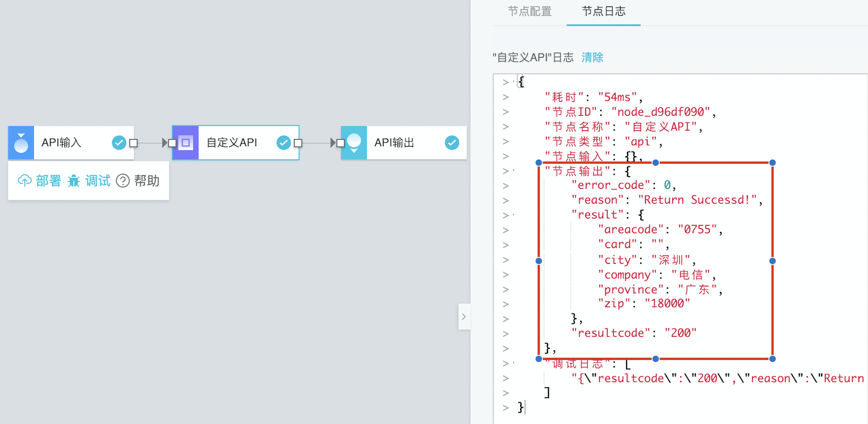Click the 调试 button text

tap(97, 180)
